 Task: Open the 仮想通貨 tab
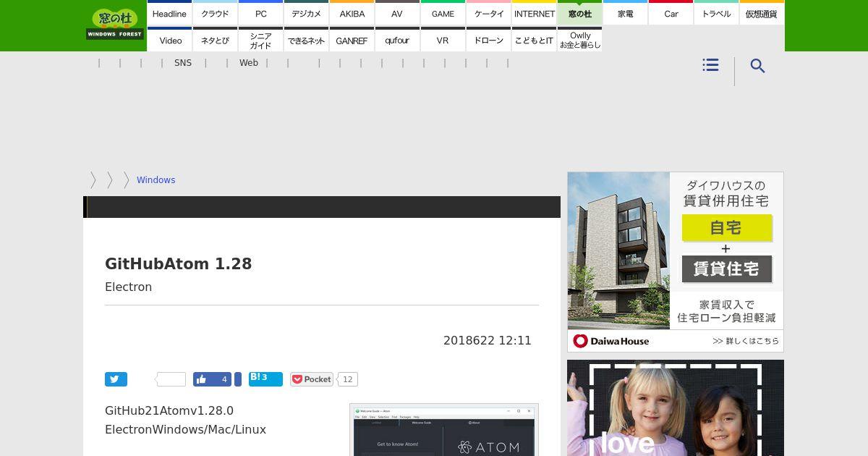click(762, 14)
